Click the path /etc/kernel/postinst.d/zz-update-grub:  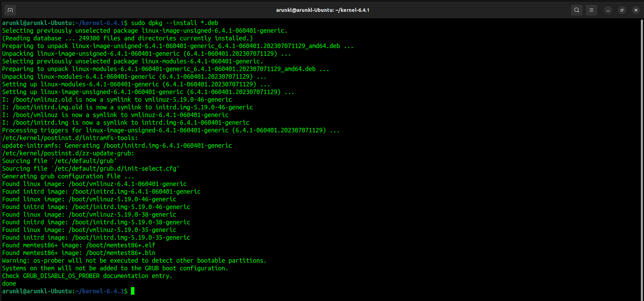pos(68,153)
